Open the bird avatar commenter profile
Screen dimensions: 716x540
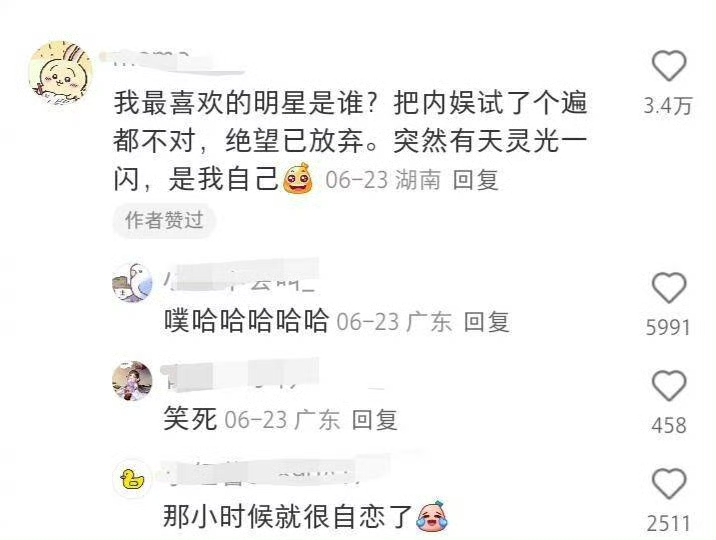pos(132,283)
